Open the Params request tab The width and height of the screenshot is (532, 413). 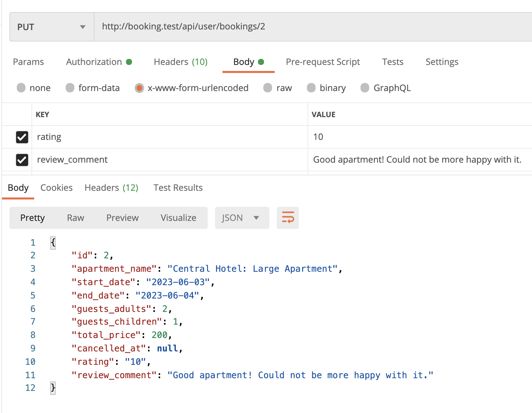click(28, 62)
